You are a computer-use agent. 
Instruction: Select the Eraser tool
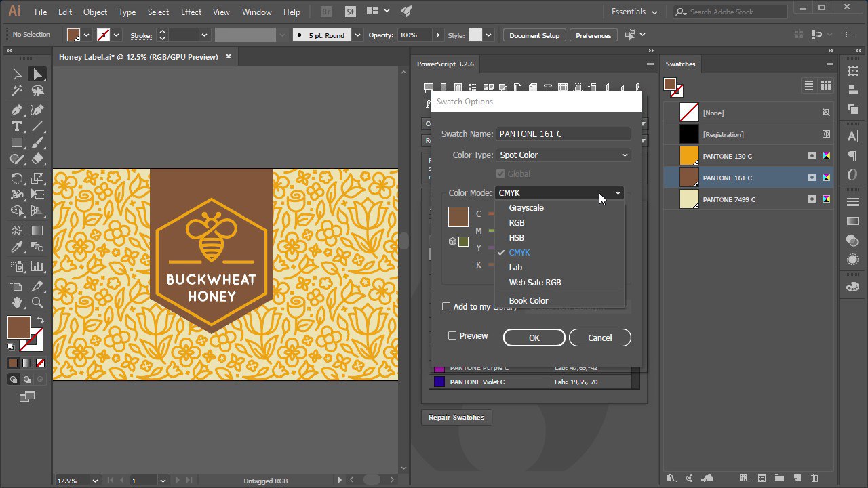click(x=37, y=159)
